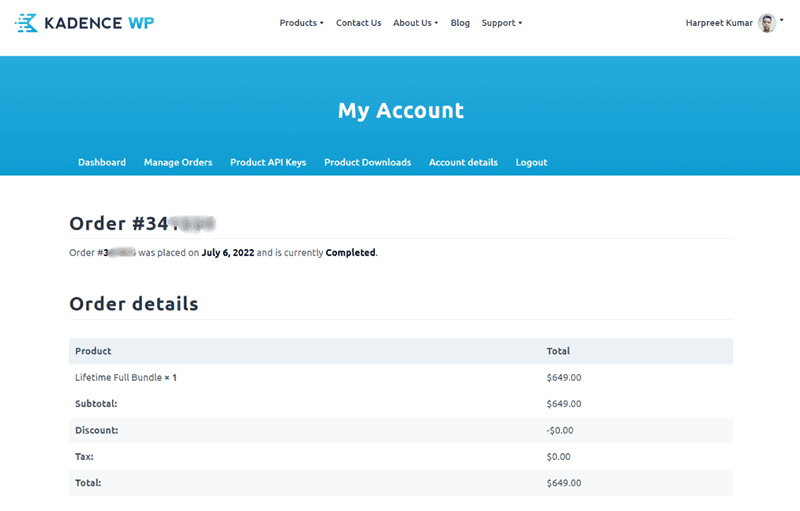This screenshot has width=800, height=511.
Task: Open Harpreet Kumar's avatar picture
Action: [767, 23]
